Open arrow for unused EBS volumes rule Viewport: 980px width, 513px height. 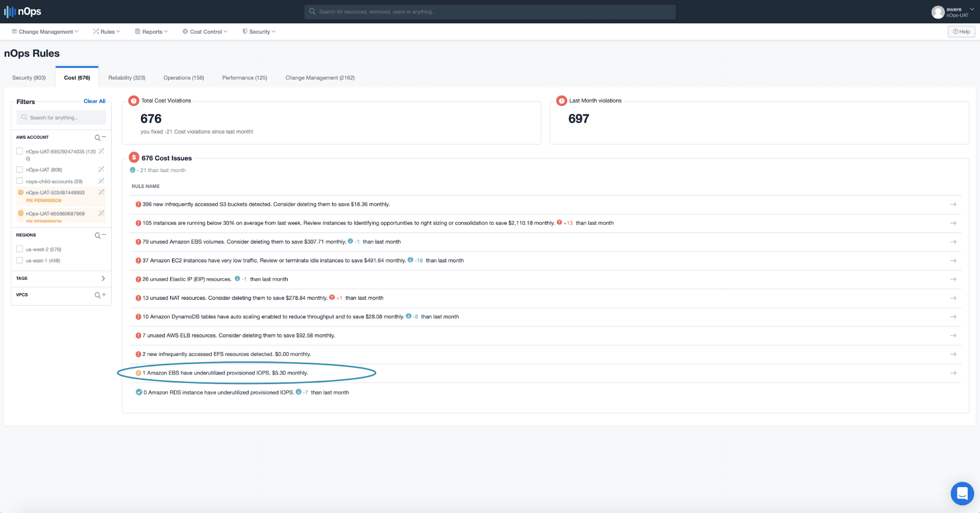tap(953, 242)
